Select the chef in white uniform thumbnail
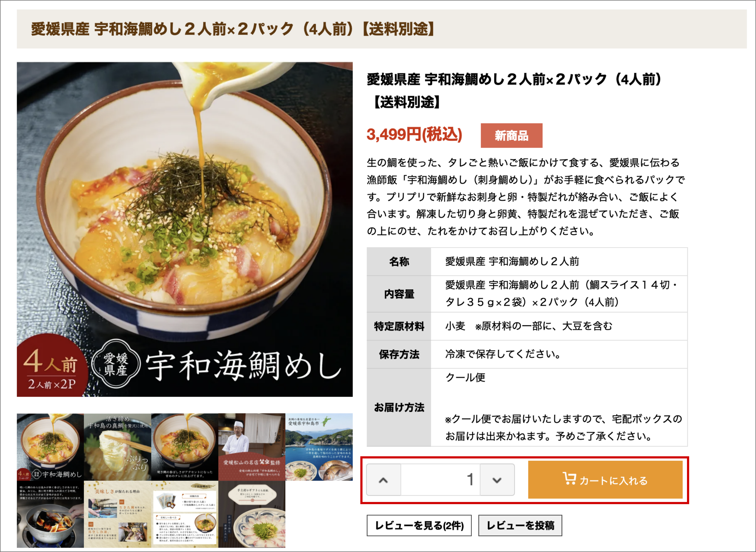Screen dimensions: 756x552 click(252, 447)
